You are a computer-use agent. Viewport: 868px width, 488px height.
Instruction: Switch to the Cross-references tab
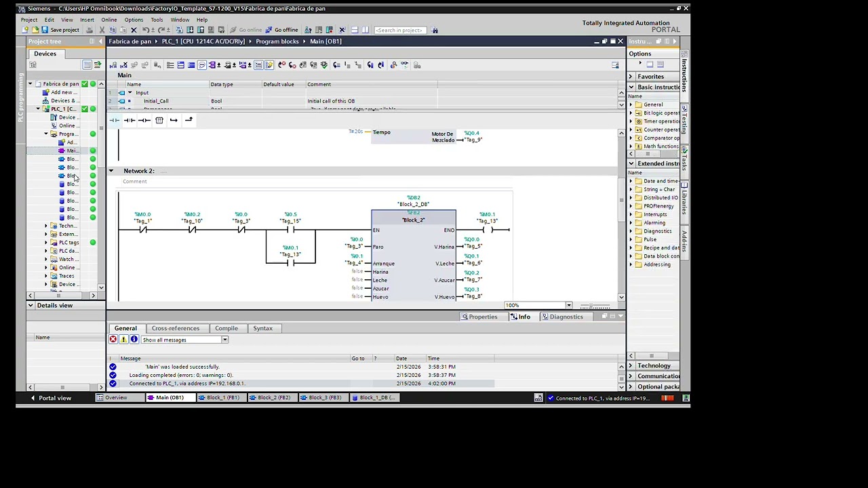click(x=176, y=328)
